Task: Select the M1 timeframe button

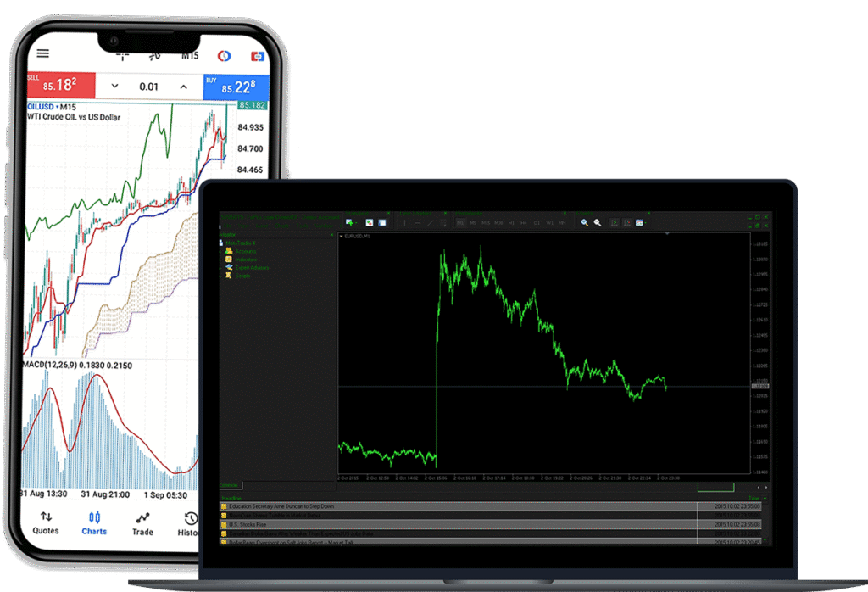Action: click(x=460, y=223)
